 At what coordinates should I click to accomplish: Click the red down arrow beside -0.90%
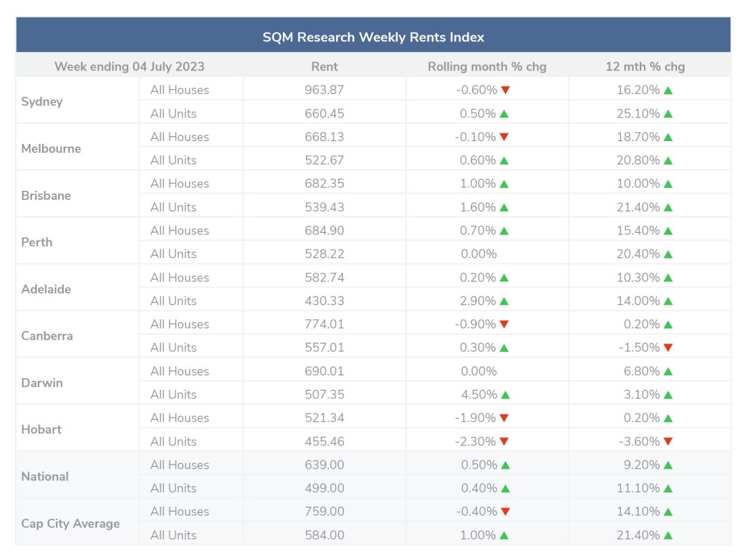point(504,324)
